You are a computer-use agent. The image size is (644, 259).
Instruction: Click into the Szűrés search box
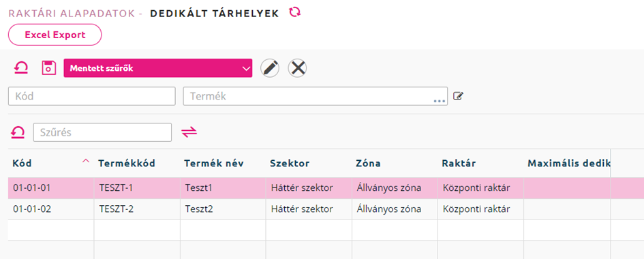(x=102, y=133)
